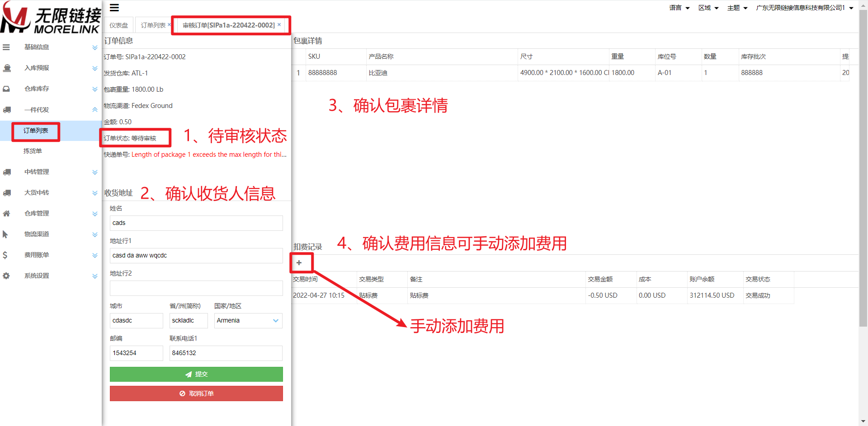Click the 仓库库存 inbox icon
This screenshot has width=868, height=426.
tap(6, 89)
